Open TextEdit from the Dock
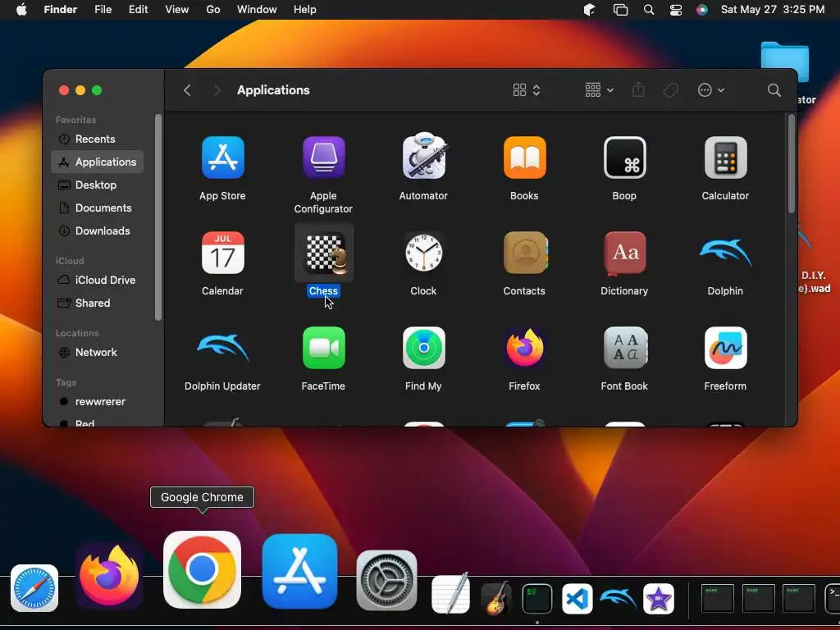This screenshot has width=840, height=630. point(451,594)
